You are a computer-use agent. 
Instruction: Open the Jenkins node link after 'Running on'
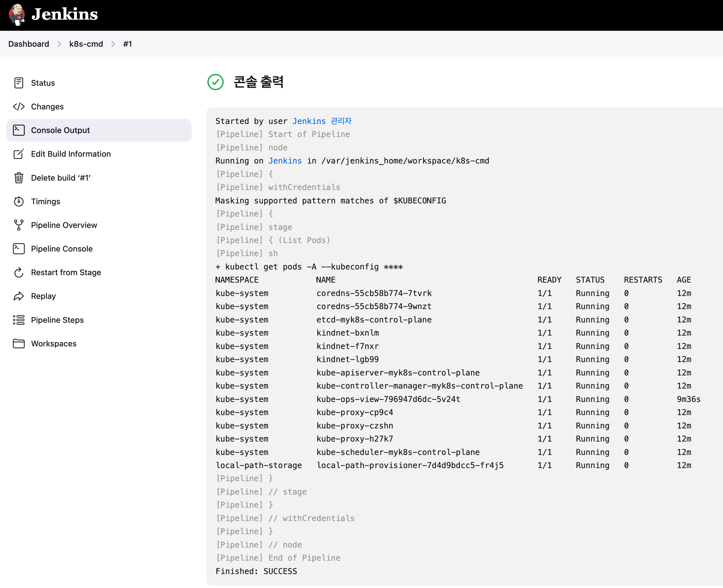click(x=285, y=161)
